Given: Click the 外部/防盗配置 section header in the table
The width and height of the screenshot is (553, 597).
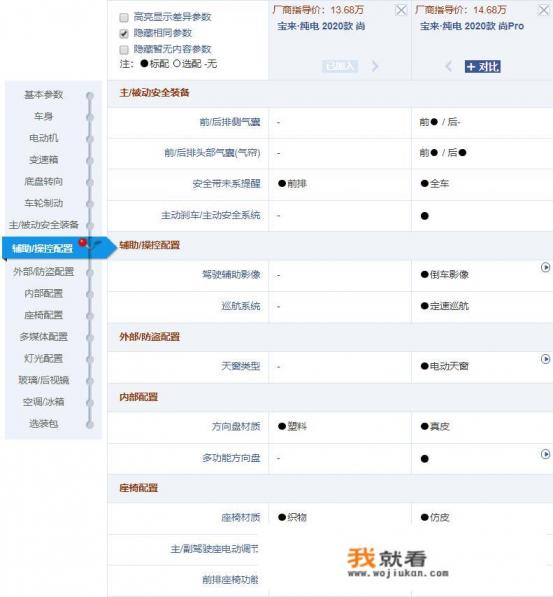Looking at the screenshot, I should point(149,337).
